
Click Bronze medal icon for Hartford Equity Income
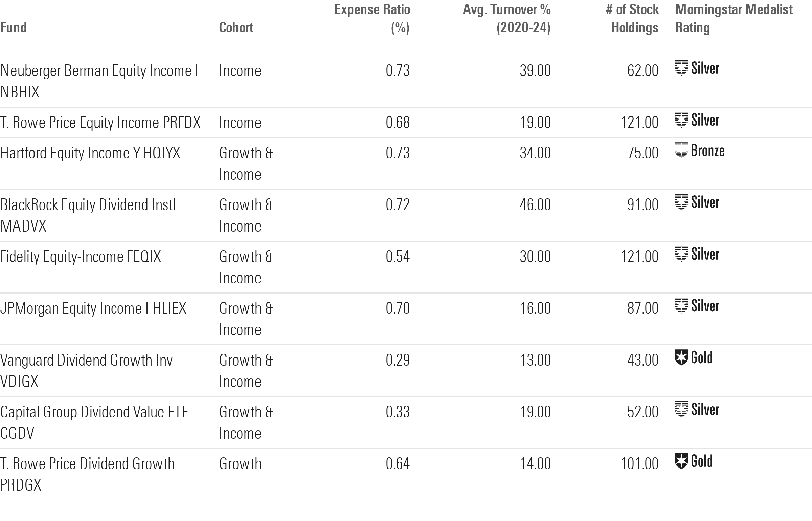pos(681,150)
